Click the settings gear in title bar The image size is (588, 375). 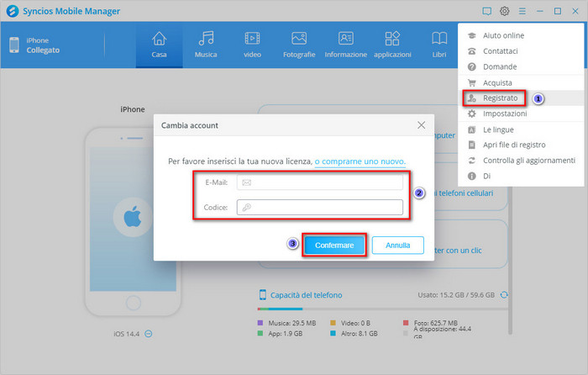[504, 11]
